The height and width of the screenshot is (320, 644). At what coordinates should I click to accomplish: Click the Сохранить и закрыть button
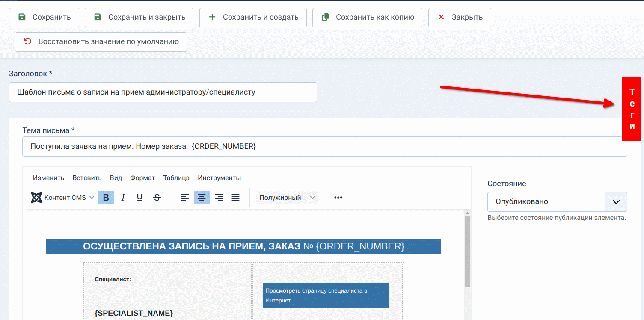(139, 18)
